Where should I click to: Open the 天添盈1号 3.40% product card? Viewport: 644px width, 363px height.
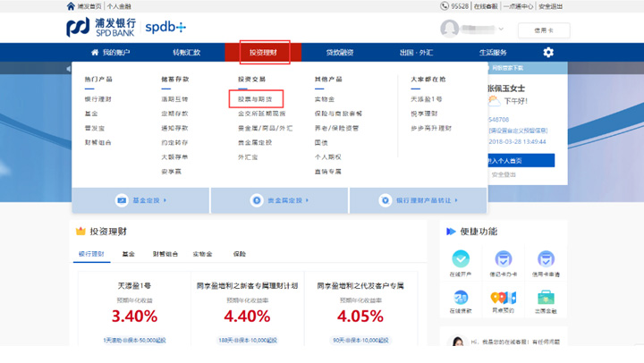click(133, 308)
